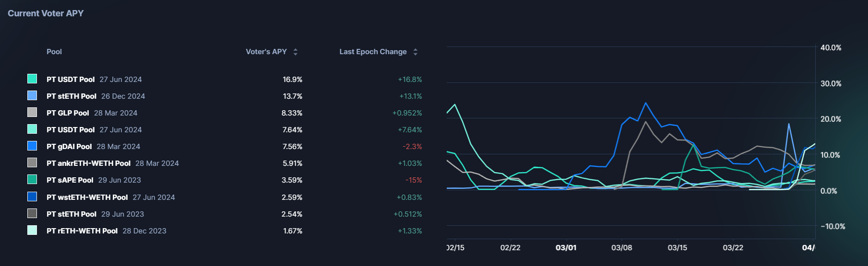Click the Pool column header
The width and height of the screenshot is (868, 266).
(54, 52)
